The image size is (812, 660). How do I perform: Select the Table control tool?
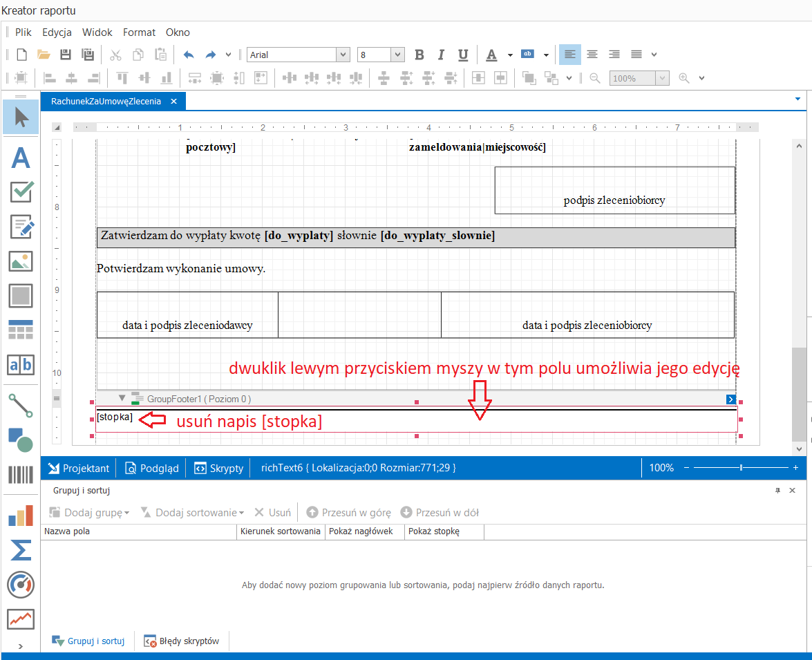[x=21, y=330]
